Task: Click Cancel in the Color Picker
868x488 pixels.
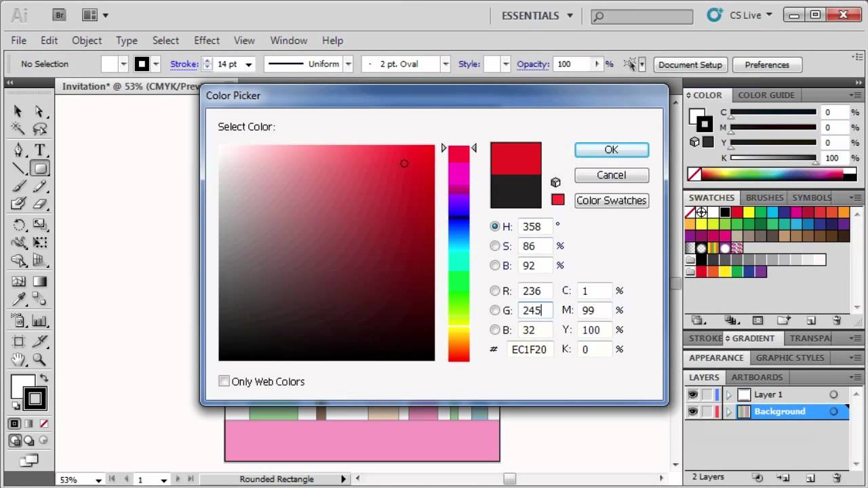Action: point(612,175)
